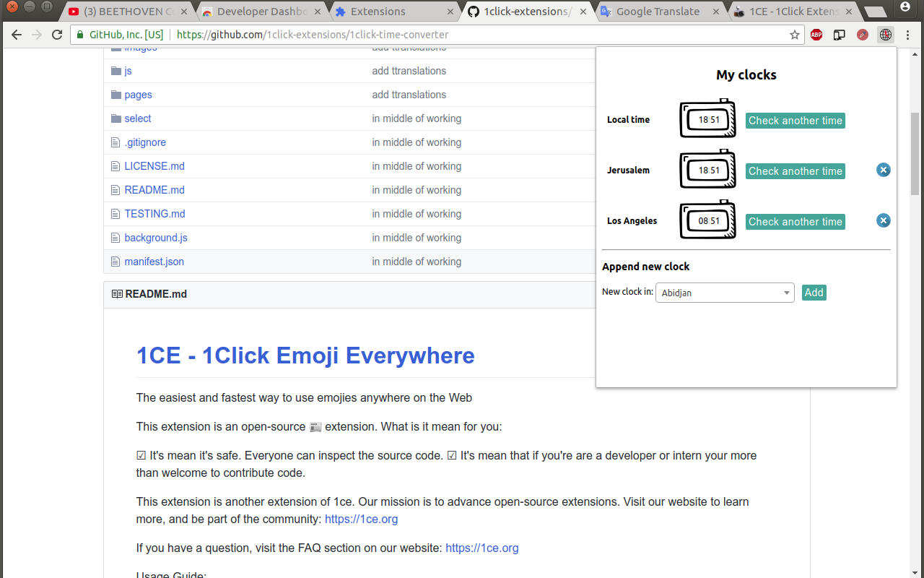Click the Jerusalem clock icon
The width and height of the screenshot is (924, 578).
(x=707, y=170)
